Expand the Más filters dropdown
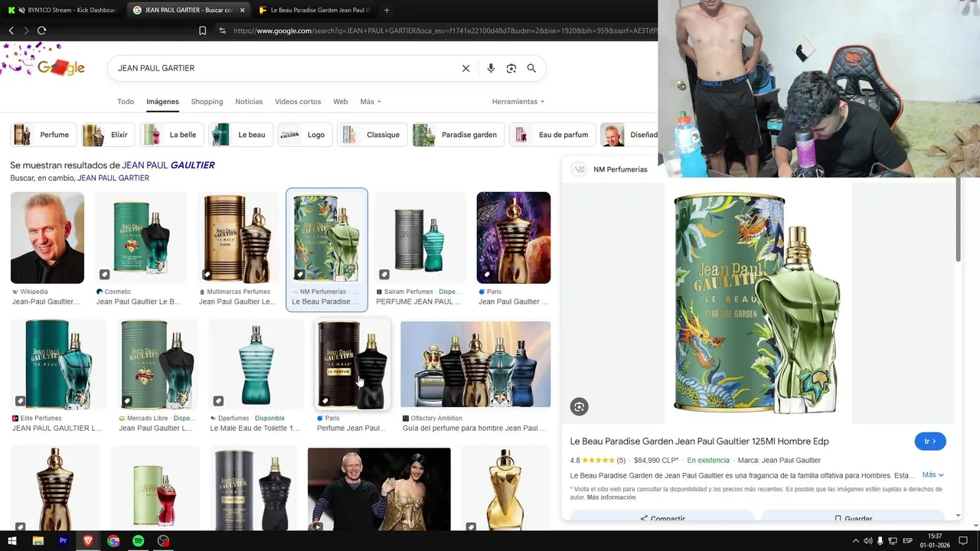Screen dimensions: 980x551 371,102
